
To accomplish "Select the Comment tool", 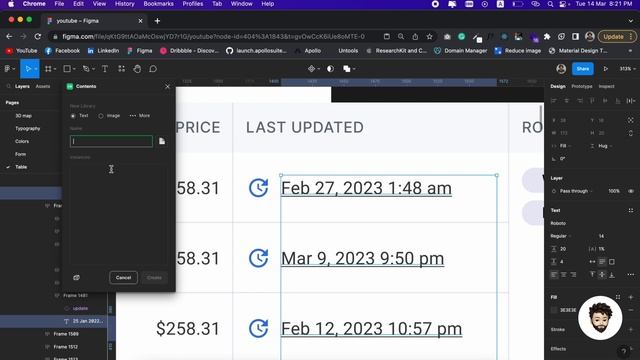I will coord(153,69).
